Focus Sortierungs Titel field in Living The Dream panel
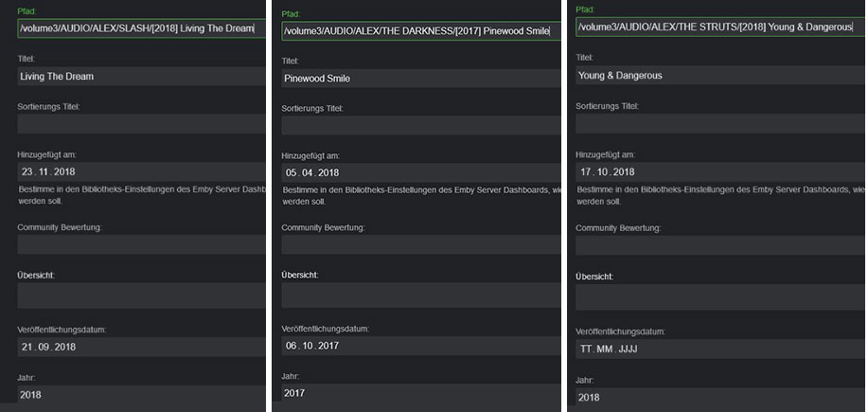 [140, 125]
